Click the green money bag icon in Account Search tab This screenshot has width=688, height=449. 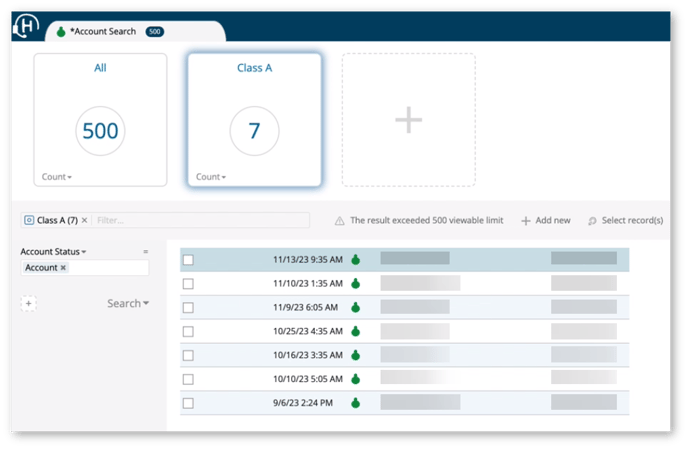click(x=60, y=32)
